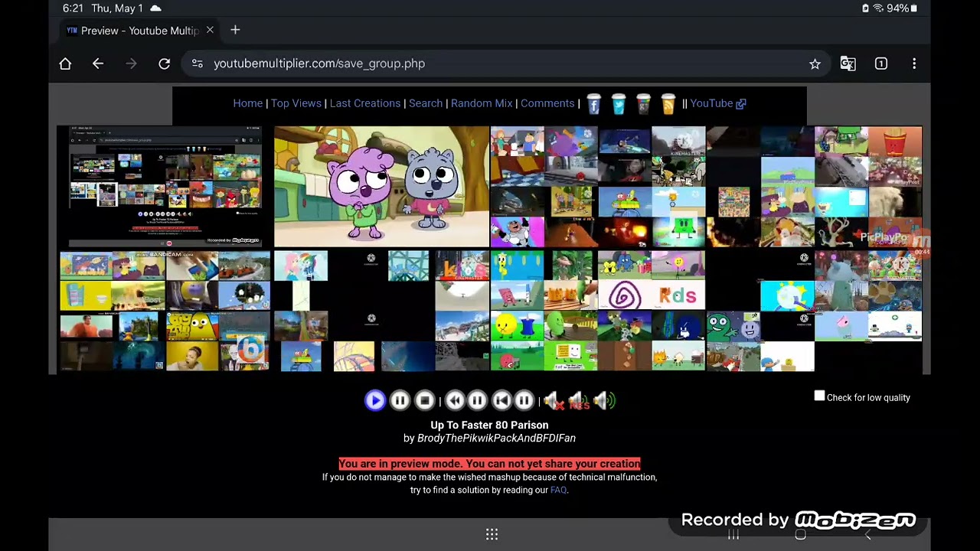Unmute all with the green-waves speaker icon
Screen dimensions: 980x551
coord(604,400)
